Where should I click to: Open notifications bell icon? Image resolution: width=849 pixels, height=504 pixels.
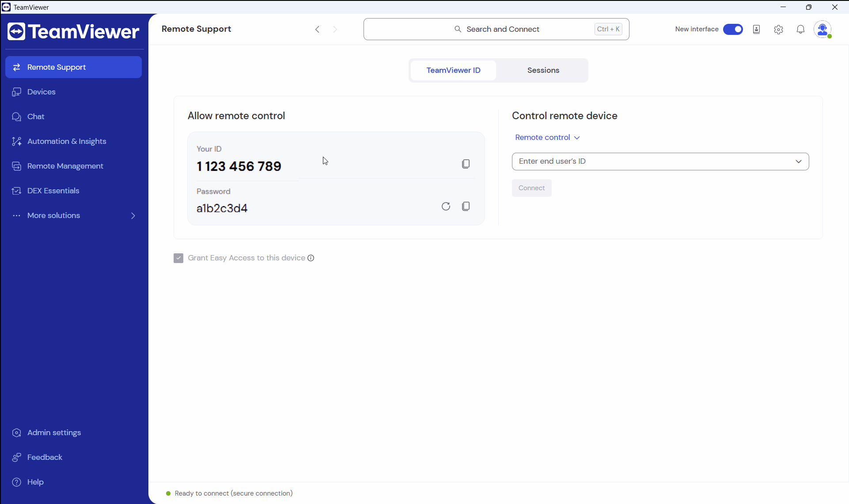[x=800, y=29]
